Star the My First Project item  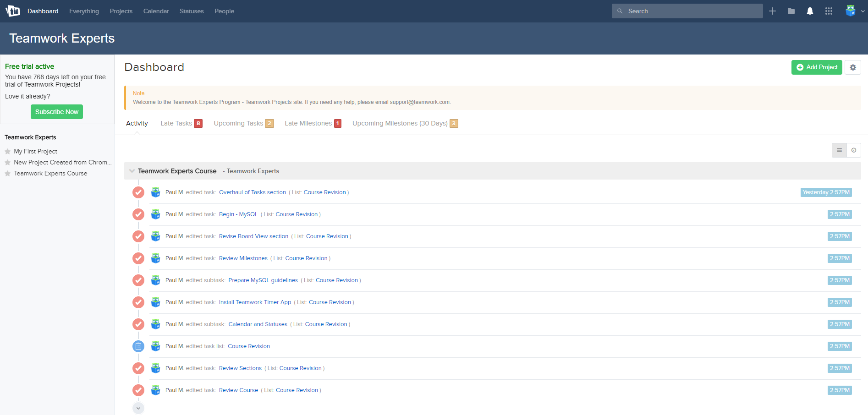[x=7, y=152]
